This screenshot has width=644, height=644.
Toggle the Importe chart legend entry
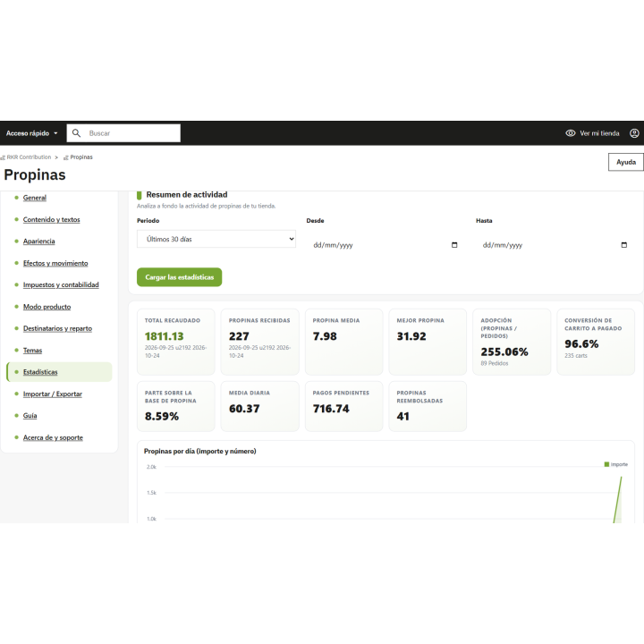click(x=615, y=464)
